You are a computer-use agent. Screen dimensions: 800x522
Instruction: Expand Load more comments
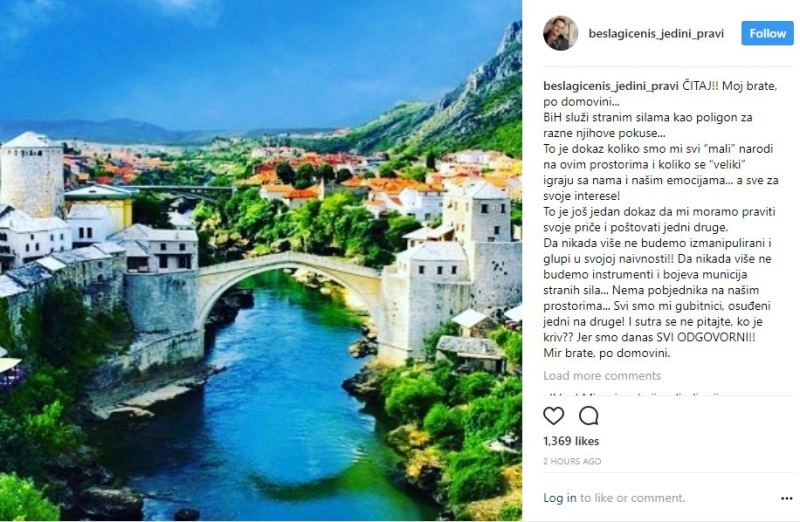602,376
